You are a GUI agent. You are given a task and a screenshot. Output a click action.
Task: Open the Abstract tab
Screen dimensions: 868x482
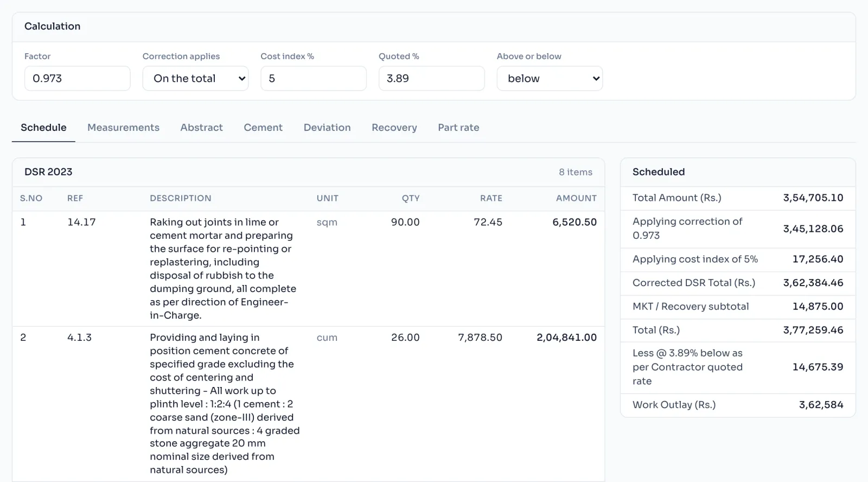(201, 128)
